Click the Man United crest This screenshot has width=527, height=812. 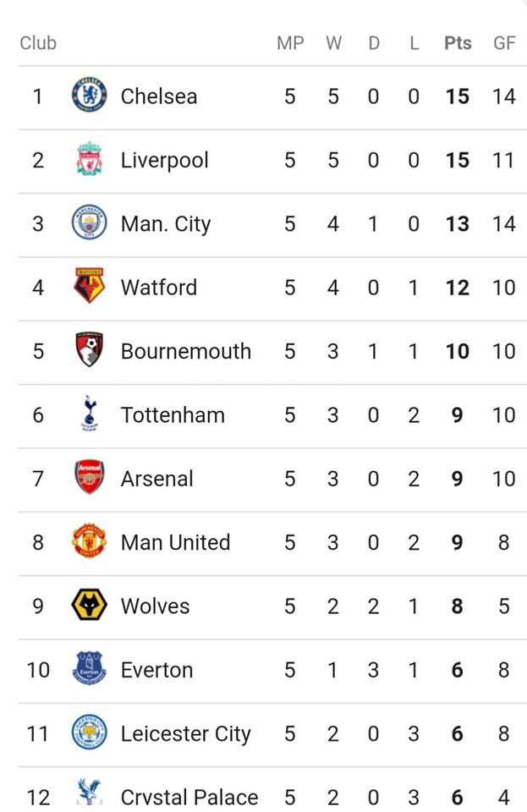[x=89, y=541]
